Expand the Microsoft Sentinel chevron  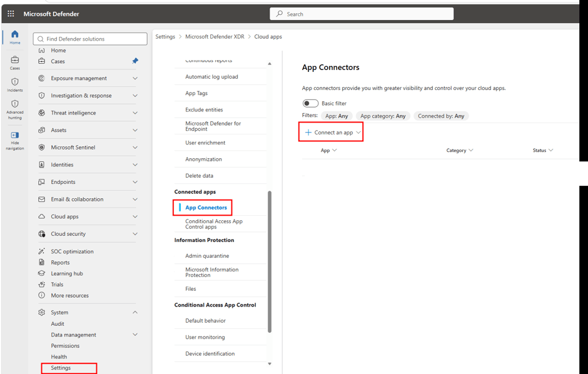[x=135, y=147]
